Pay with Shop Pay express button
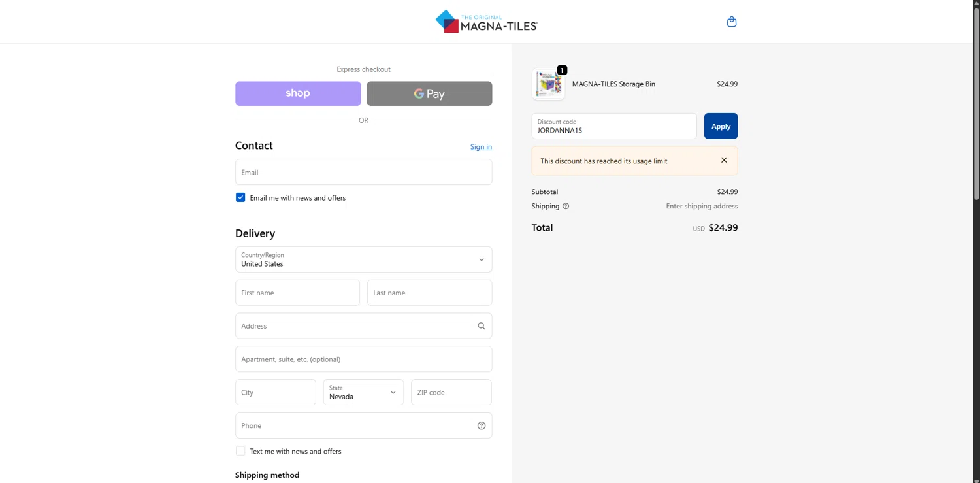The height and width of the screenshot is (483, 980). coord(298,93)
